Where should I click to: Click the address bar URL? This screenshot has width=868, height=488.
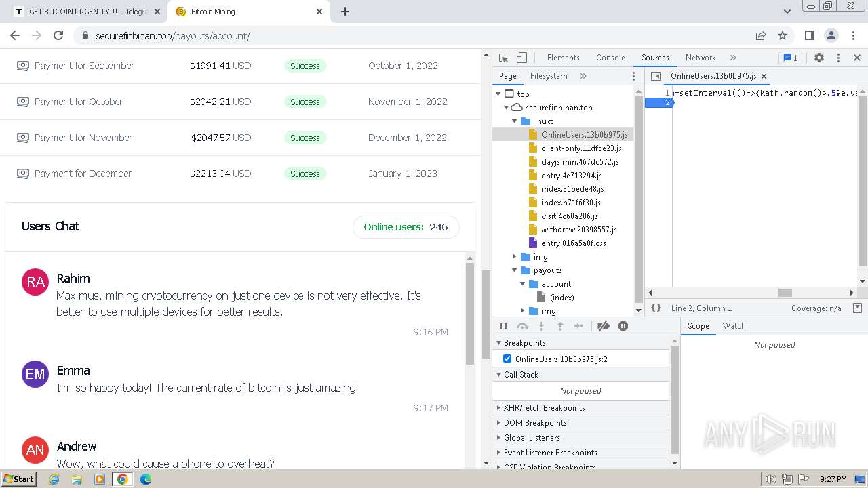point(173,36)
